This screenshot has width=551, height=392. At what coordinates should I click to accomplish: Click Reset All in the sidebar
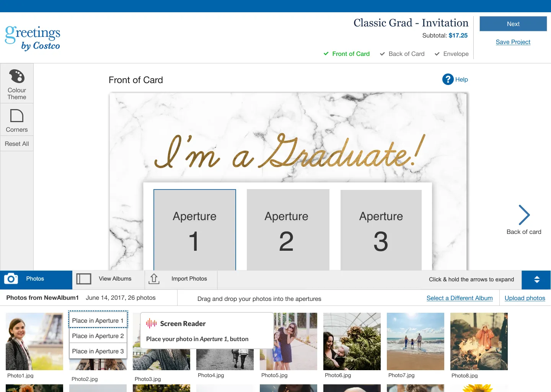tap(17, 144)
